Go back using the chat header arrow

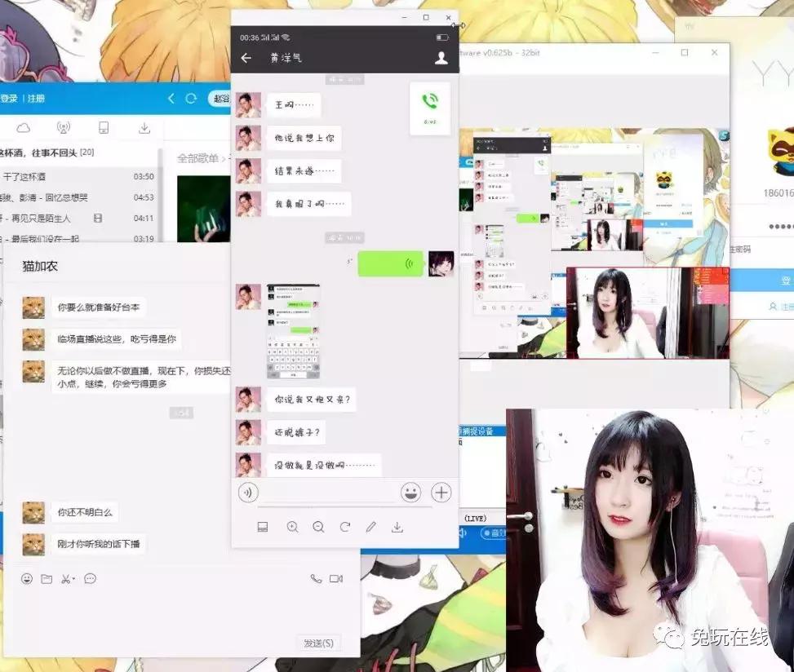(245, 56)
